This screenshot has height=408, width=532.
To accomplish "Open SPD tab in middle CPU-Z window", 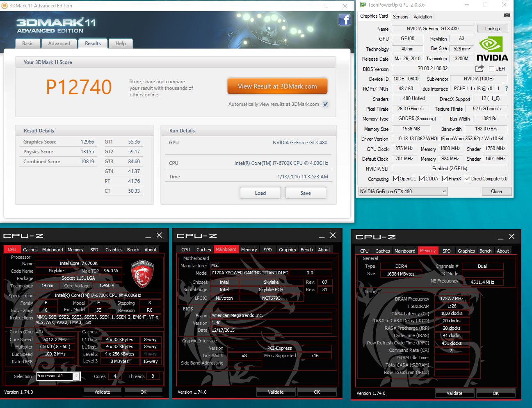I will click(268, 249).
